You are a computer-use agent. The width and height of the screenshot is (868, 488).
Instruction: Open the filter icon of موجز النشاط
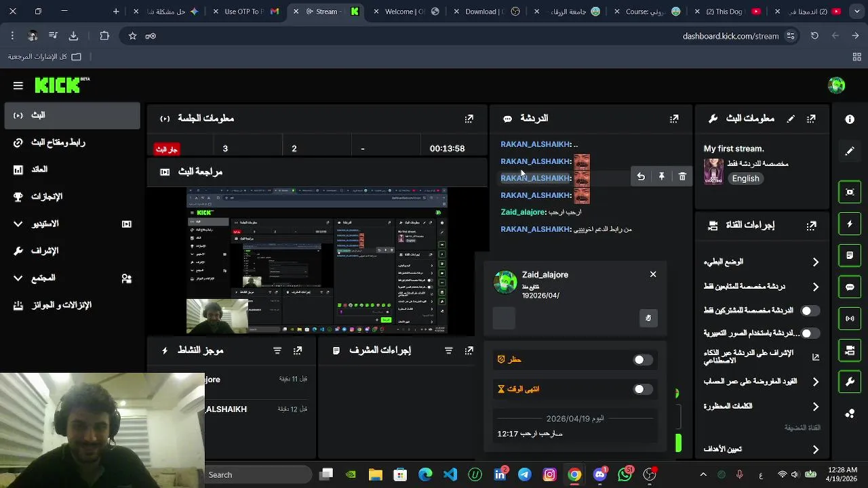coord(277,350)
